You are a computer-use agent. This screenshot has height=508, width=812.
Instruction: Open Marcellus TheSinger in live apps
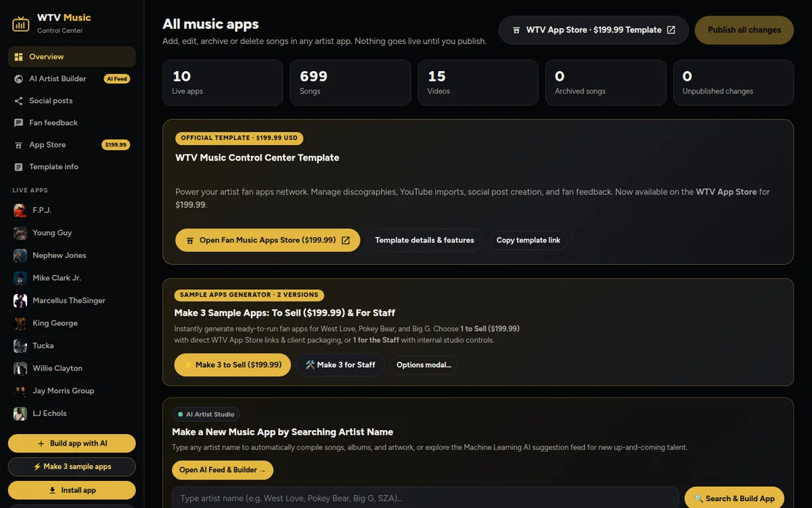click(72, 301)
